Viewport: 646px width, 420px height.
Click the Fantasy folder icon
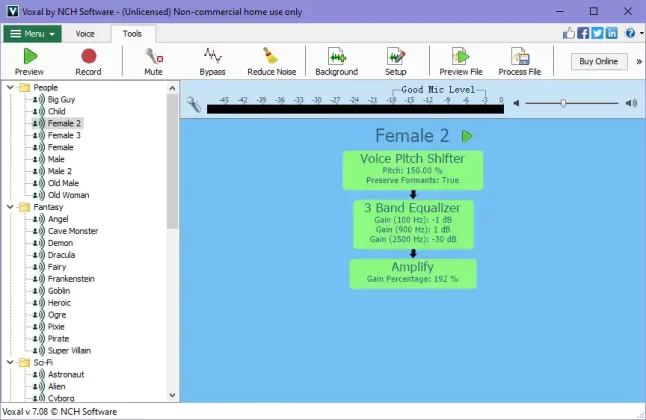coord(25,207)
